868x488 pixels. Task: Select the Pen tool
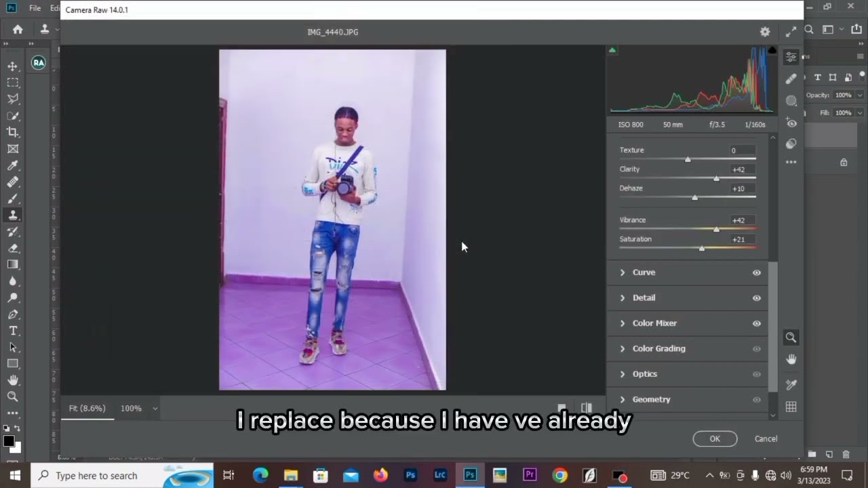(13, 314)
